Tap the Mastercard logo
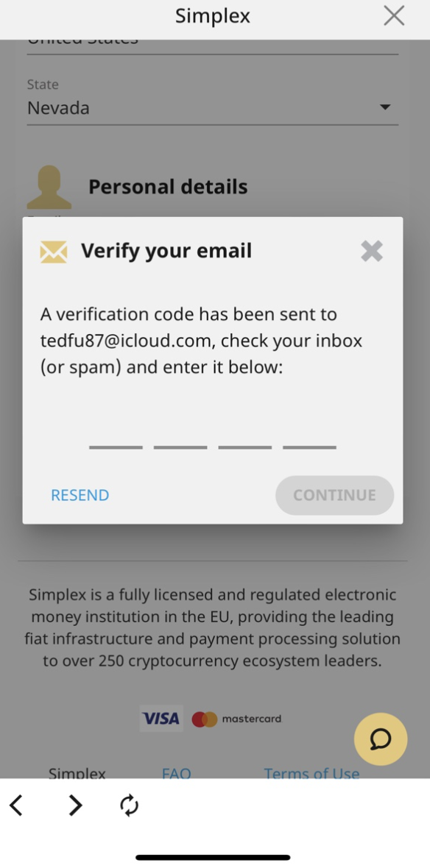 click(236, 719)
